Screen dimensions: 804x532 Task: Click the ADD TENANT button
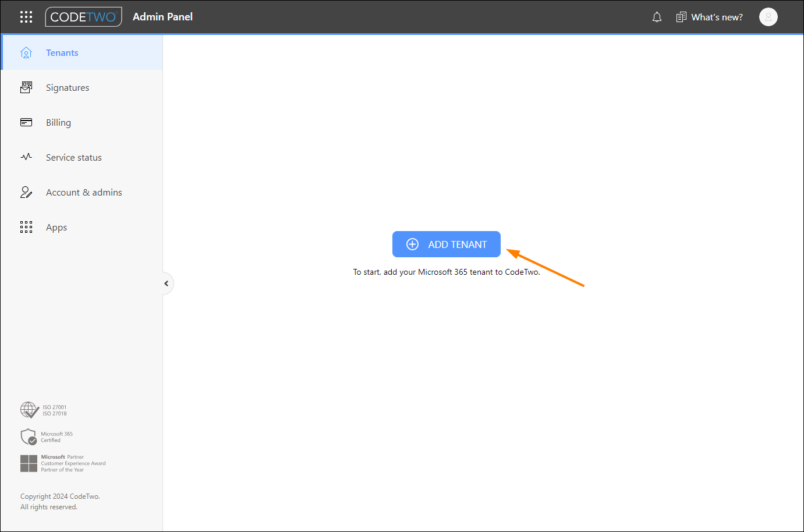click(x=447, y=244)
